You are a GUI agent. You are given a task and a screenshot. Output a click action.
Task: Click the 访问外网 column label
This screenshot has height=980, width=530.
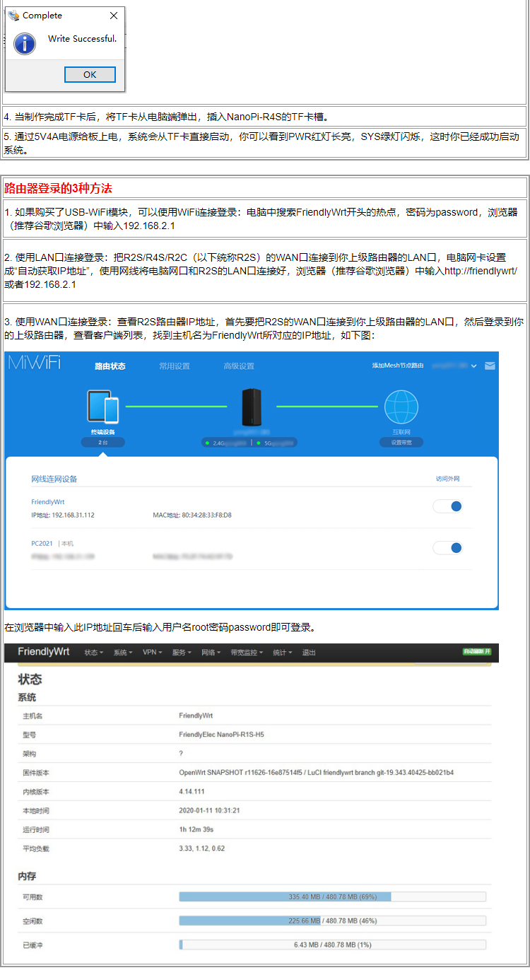point(448,479)
